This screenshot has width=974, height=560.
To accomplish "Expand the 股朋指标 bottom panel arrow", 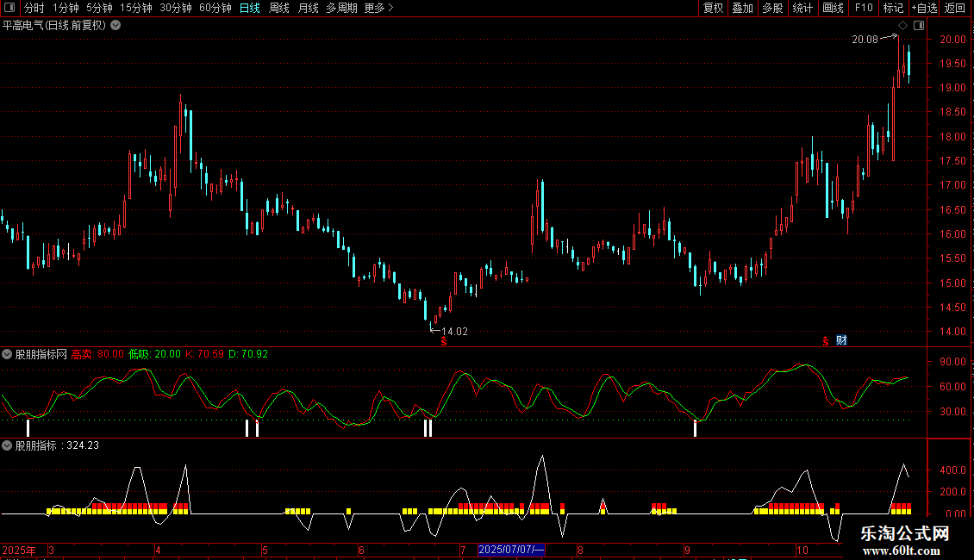I will pyautogui.click(x=7, y=446).
